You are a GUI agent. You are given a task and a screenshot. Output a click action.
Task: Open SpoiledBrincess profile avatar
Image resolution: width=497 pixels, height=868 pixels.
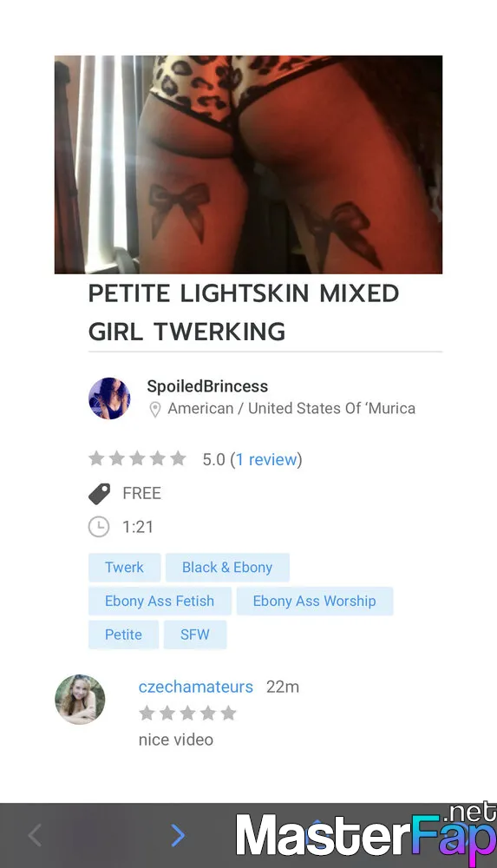click(109, 398)
